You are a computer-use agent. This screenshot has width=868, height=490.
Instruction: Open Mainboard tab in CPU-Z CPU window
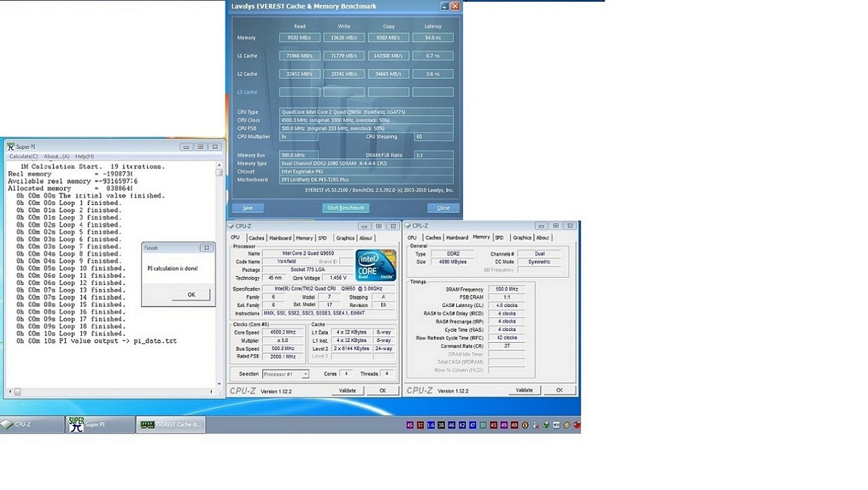(281, 238)
